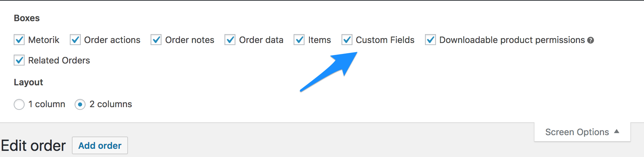The height and width of the screenshot is (157, 644).
Task: Toggle the Items checkbox
Action: click(299, 40)
